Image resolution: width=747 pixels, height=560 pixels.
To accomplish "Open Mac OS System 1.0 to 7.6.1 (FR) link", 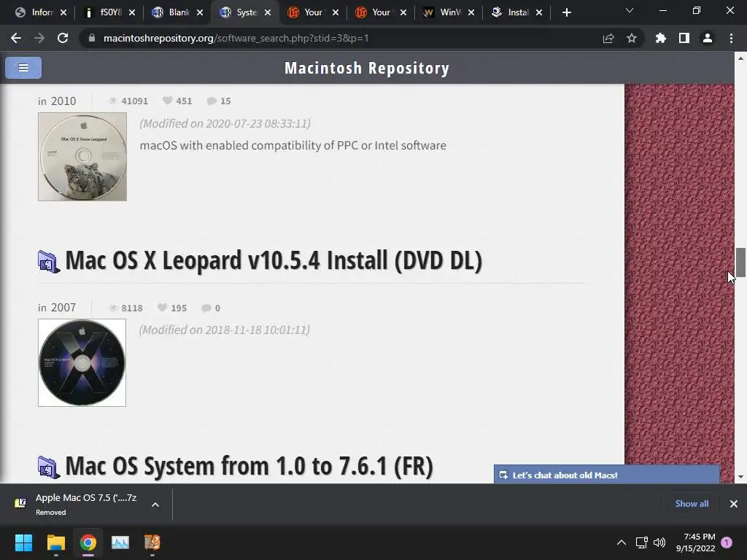I will coord(249,466).
